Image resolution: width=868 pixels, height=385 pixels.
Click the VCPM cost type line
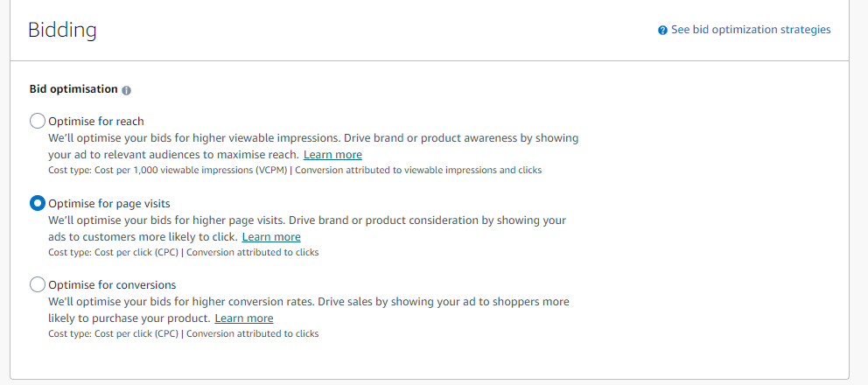coord(295,170)
